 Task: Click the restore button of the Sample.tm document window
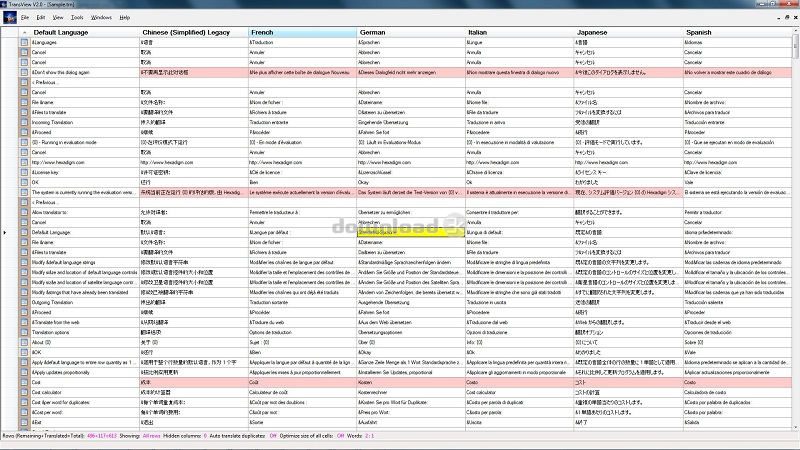pyautogui.click(x=787, y=17)
